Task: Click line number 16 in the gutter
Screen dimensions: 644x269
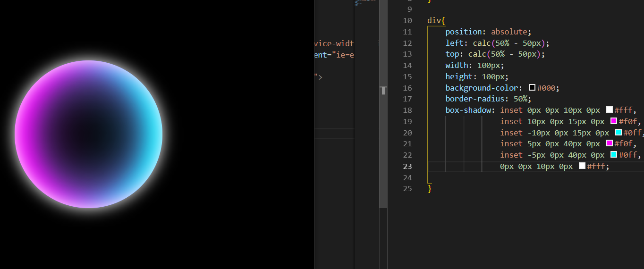Action: [407, 88]
